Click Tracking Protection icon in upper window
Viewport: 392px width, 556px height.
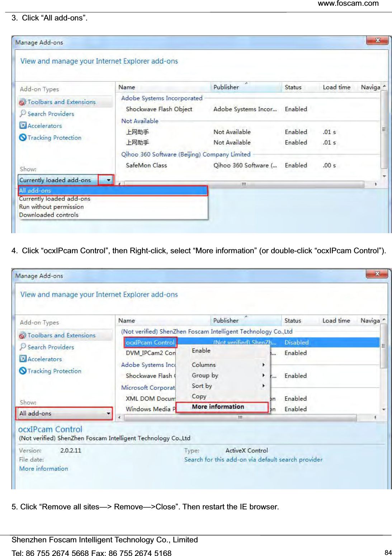(23, 137)
